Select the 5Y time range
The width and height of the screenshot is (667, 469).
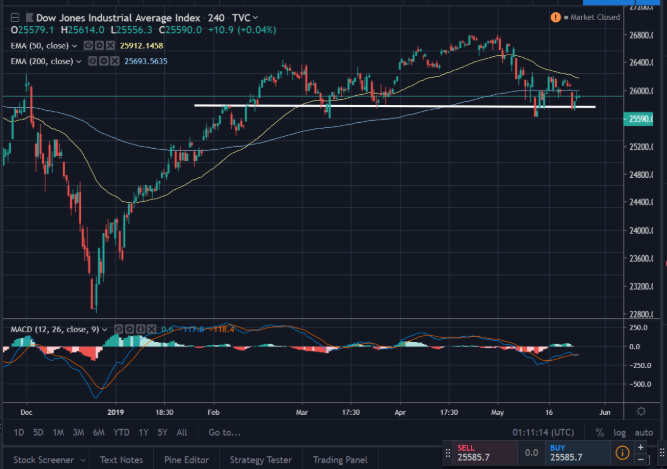(x=162, y=432)
